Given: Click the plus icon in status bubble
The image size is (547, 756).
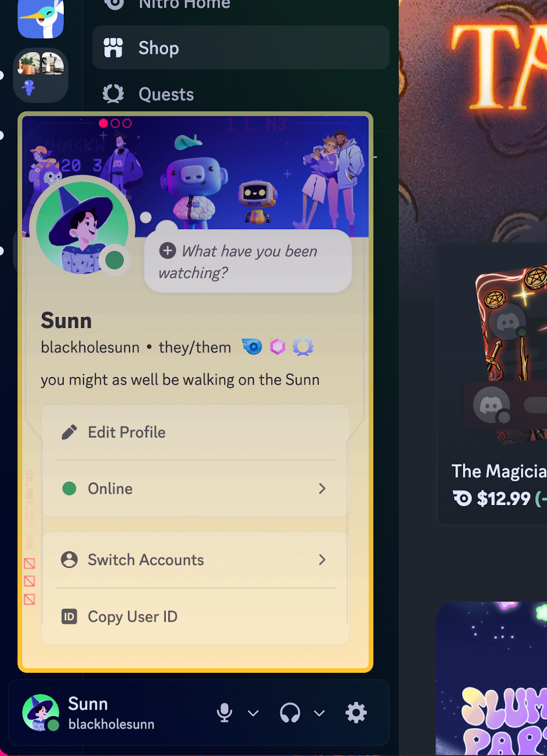Looking at the screenshot, I should point(168,250).
